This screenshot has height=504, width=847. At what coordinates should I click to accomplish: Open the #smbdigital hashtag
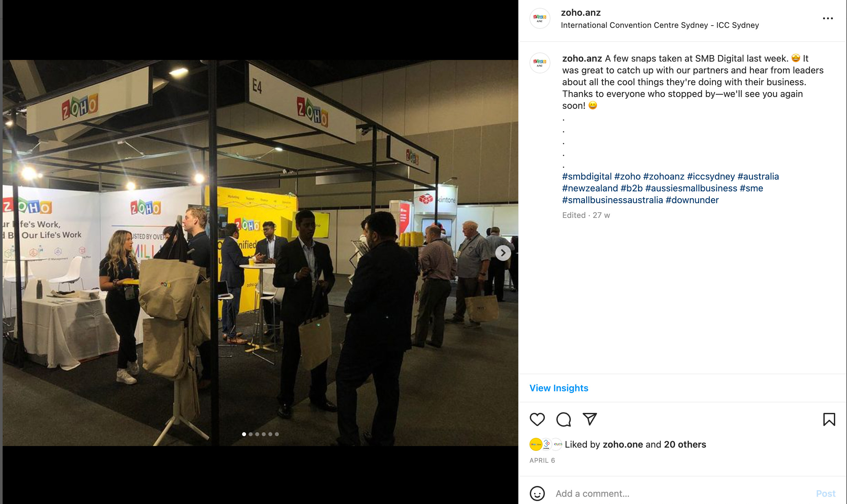tap(587, 176)
